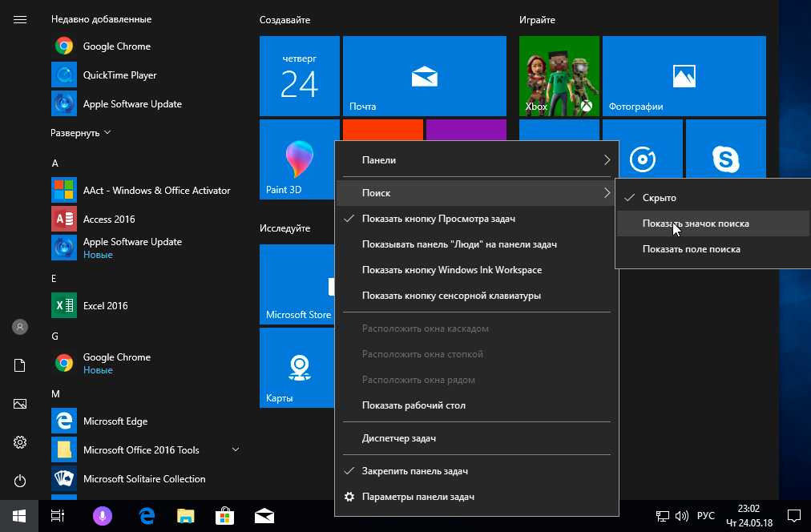811x532 pixels.
Task: Open Microsoft Store from taskbar
Action: coord(224,516)
